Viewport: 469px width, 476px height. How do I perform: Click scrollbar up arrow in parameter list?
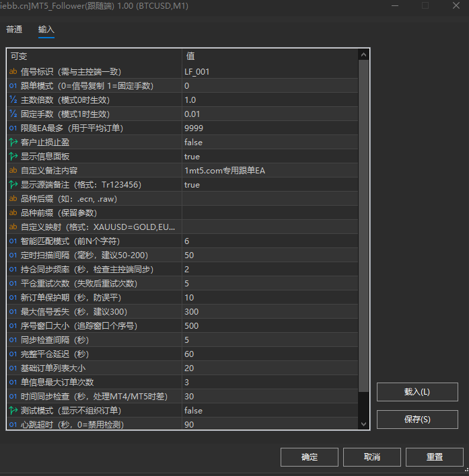click(363, 55)
